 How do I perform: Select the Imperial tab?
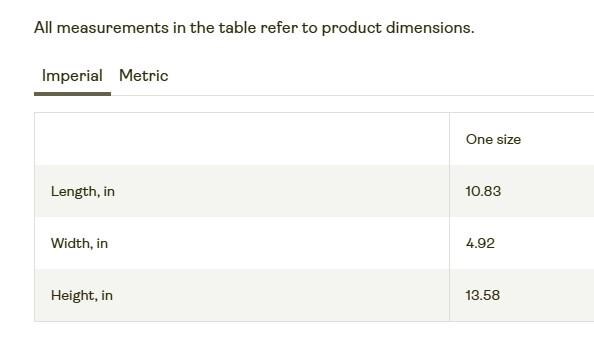[x=72, y=76]
